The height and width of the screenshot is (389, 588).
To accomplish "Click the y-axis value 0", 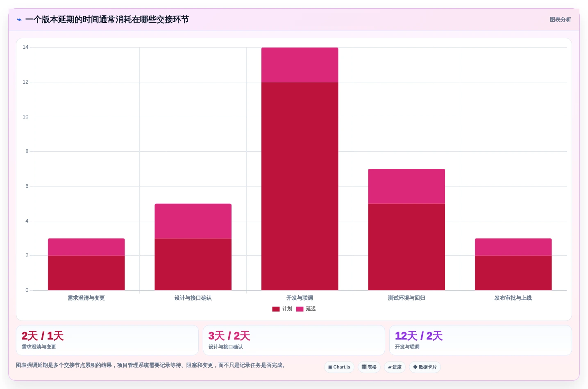I will click(x=27, y=290).
